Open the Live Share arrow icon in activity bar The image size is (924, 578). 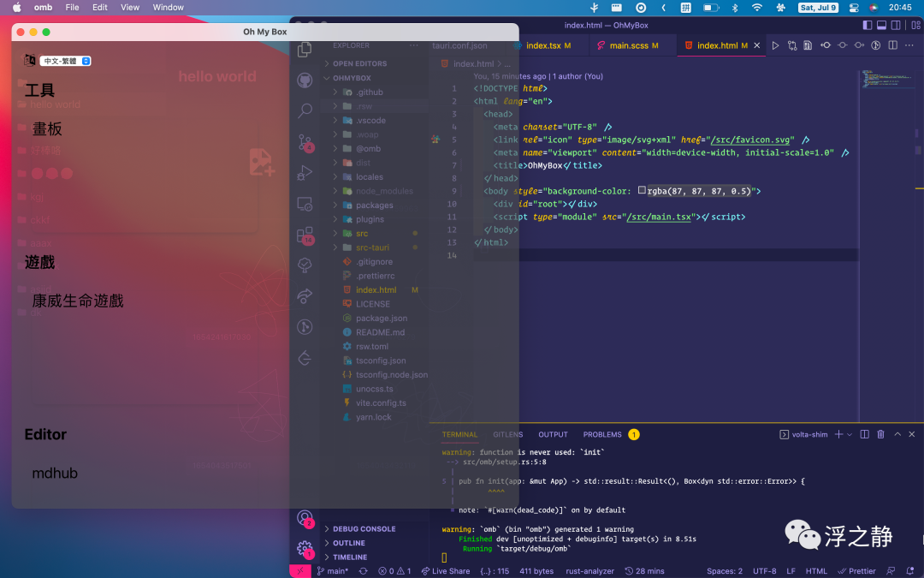pos(305,296)
